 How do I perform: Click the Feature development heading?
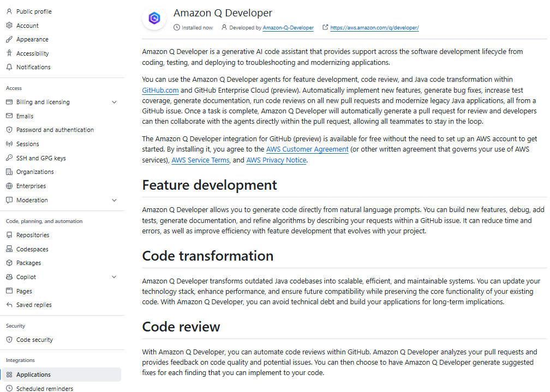pos(210,185)
